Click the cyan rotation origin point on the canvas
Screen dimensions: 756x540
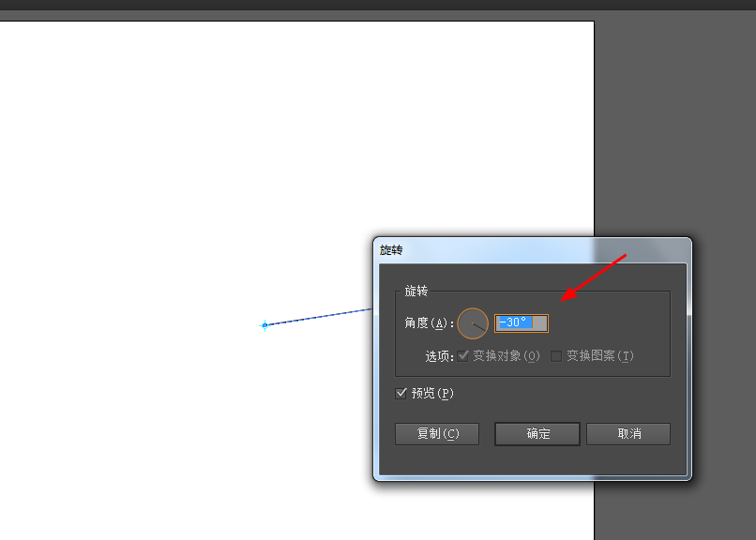(265, 325)
